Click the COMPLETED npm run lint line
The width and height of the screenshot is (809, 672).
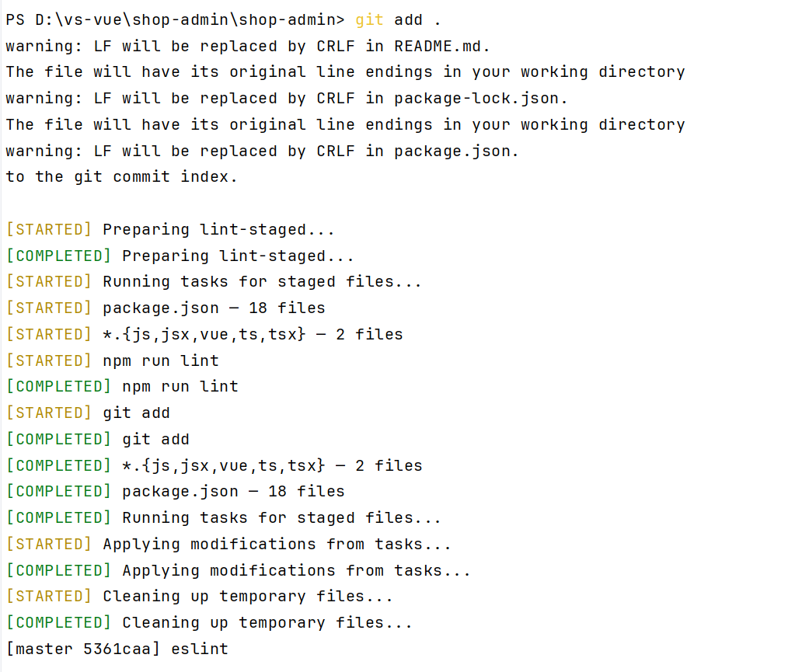pos(122,387)
